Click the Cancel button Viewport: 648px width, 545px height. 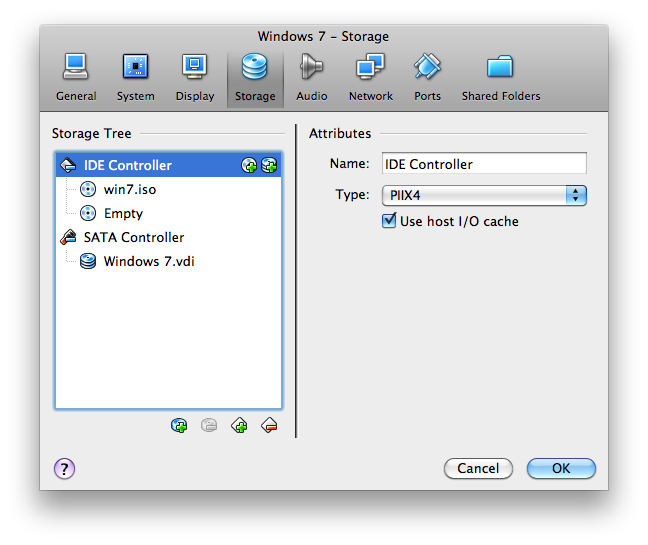[478, 469]
